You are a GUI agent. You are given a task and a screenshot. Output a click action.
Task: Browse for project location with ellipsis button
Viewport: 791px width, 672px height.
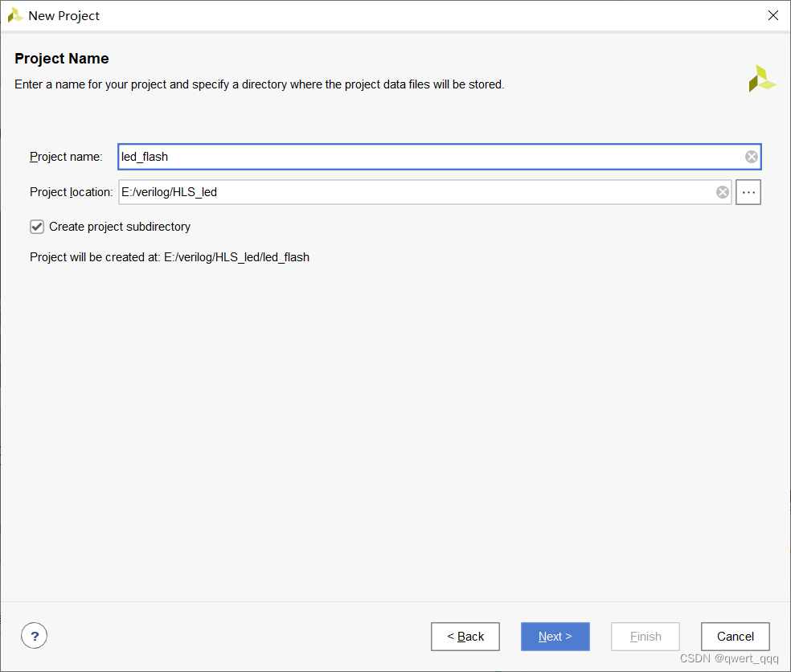point(748,192)
